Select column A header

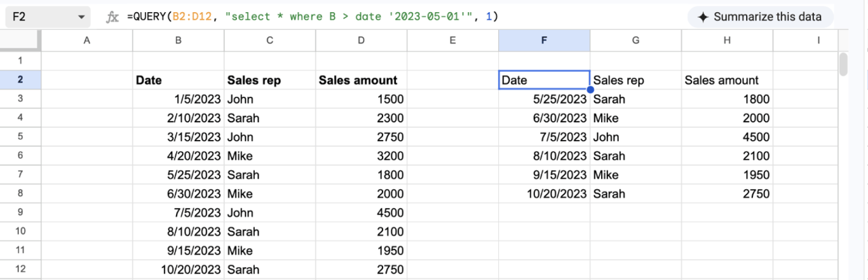[x=87, y=40]
